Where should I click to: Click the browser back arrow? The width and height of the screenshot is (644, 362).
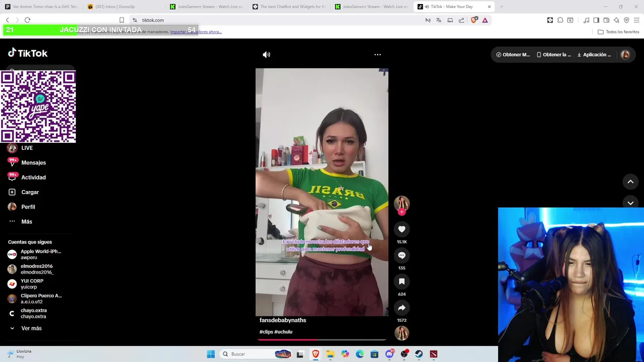[8, 20]
